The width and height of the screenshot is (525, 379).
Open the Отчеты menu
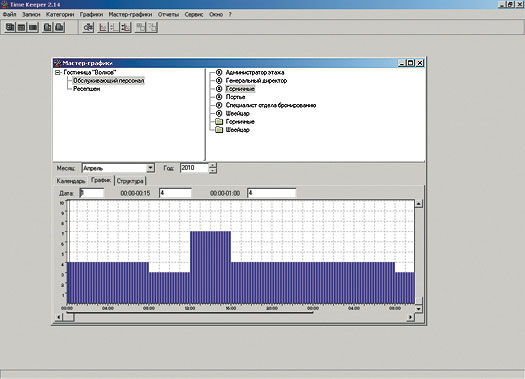168,14
